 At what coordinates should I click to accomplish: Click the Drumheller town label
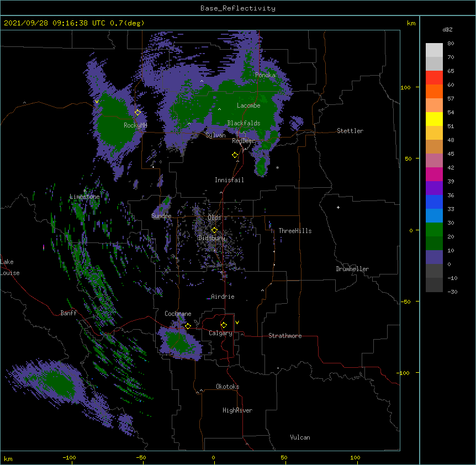point(352,269)
